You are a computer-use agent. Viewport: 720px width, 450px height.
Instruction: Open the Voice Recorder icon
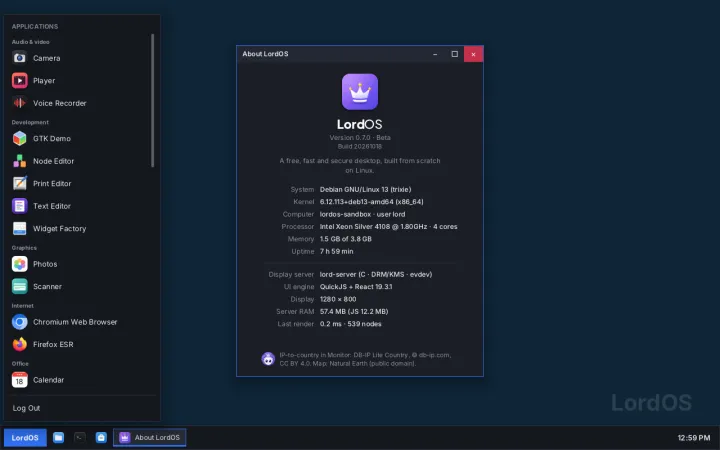[19, 103]
